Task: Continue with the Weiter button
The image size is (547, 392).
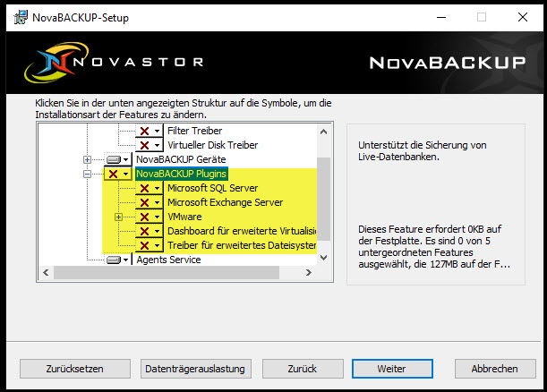Action: 392,369
